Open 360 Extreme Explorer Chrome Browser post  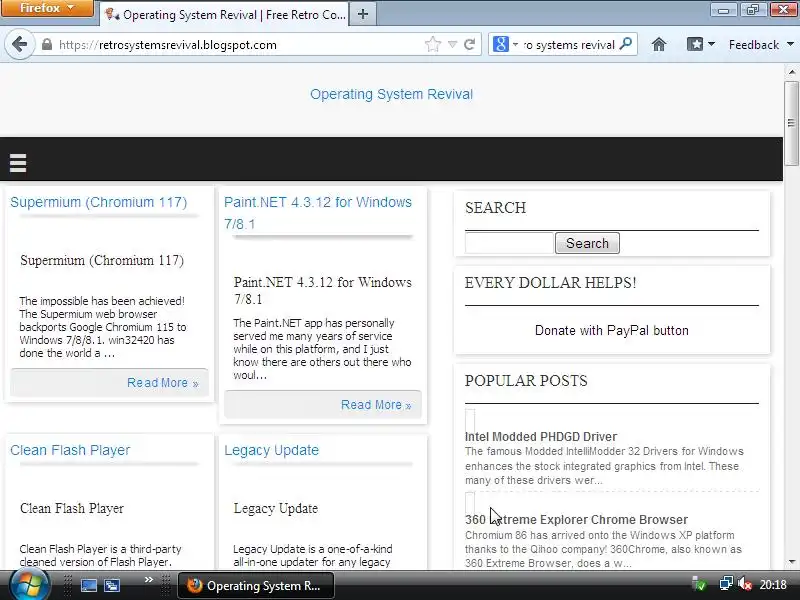(x=576, y=520)
